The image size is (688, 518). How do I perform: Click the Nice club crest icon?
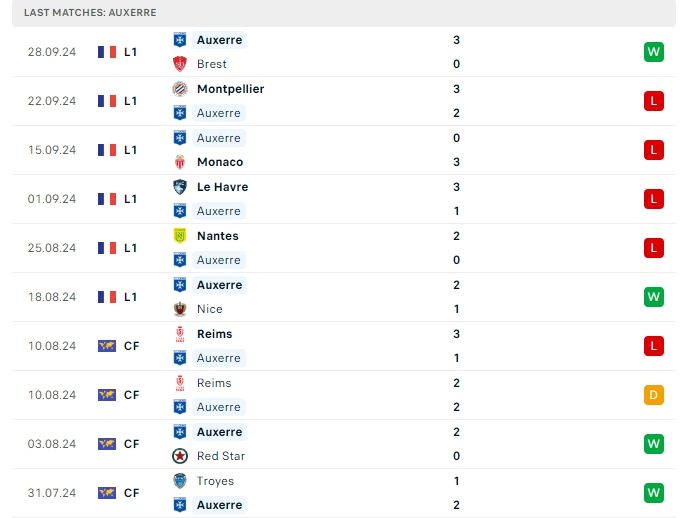pos(180,309)
